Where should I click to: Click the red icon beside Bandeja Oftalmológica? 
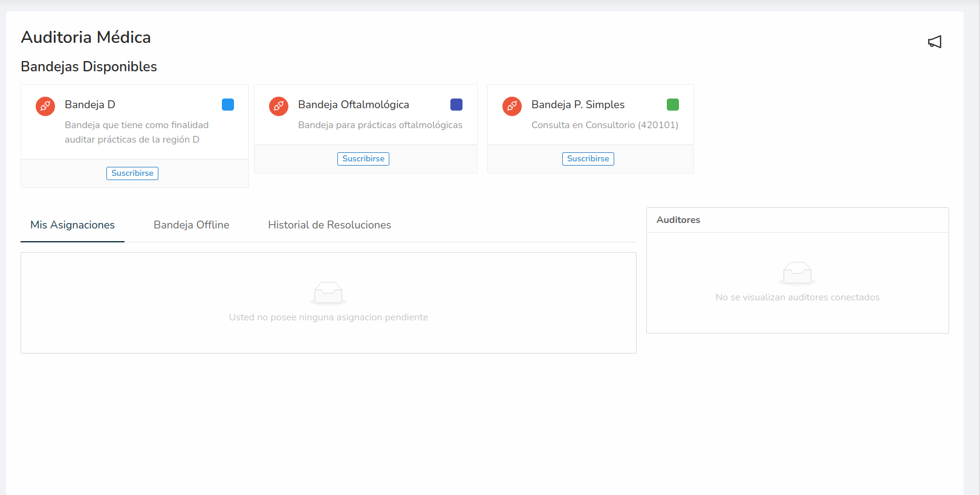tap(279, 106)
